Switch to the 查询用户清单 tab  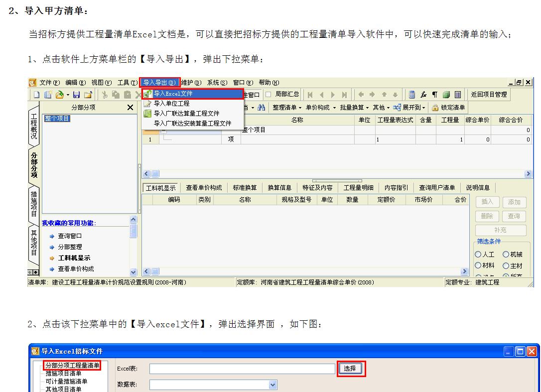[437, 188]
